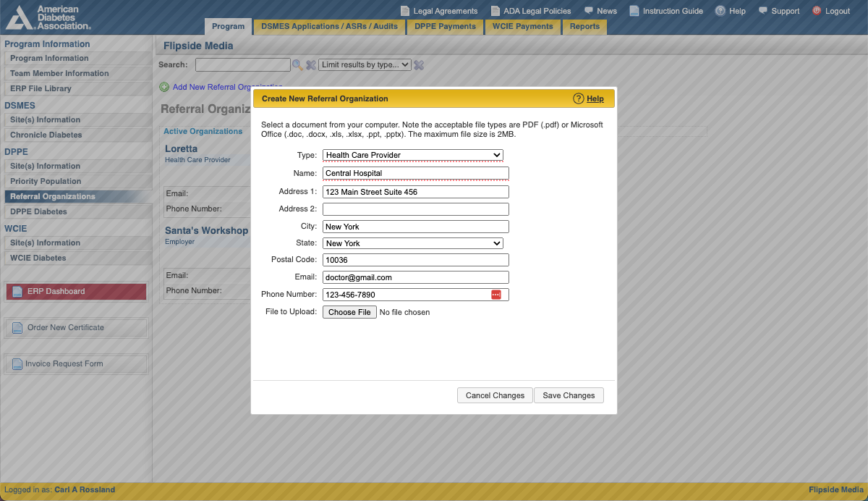Switch to the WCIE Payments tab
Image resolution: width=868 pixels, height=501 pixels.
pyautogui.click(x=522, y=26)
